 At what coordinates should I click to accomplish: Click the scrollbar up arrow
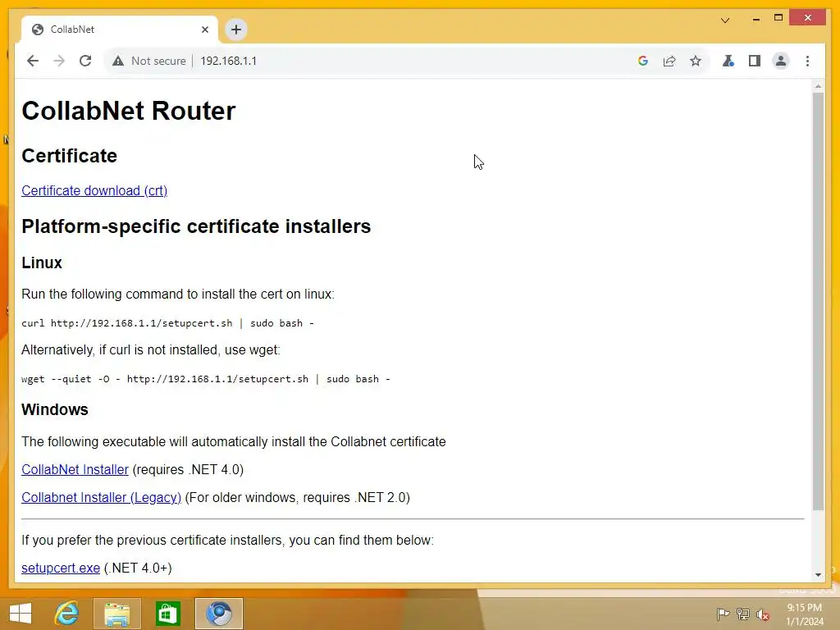pyautogui.click(x=818, y=86)
